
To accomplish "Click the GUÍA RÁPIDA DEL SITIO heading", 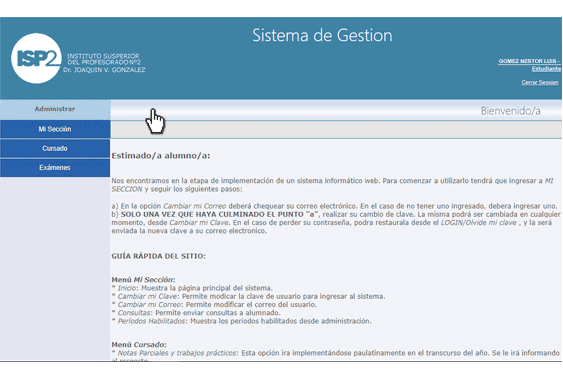I will click(x=158, y=256).
